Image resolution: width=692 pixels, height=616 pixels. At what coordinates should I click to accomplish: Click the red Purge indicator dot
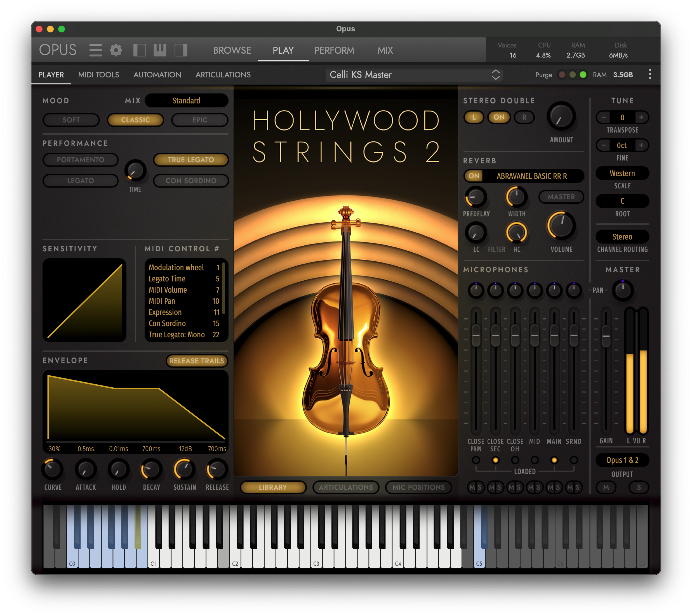point(562,74)
